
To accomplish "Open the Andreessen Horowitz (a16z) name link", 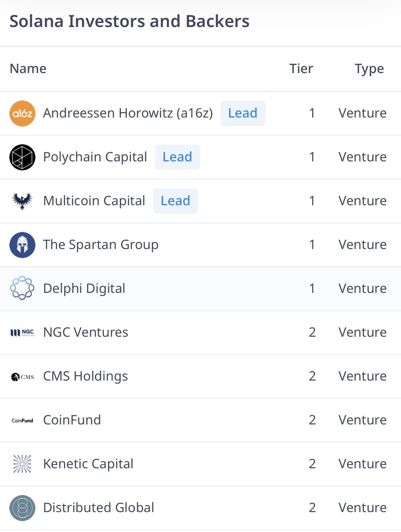I will tap(128, 113).
